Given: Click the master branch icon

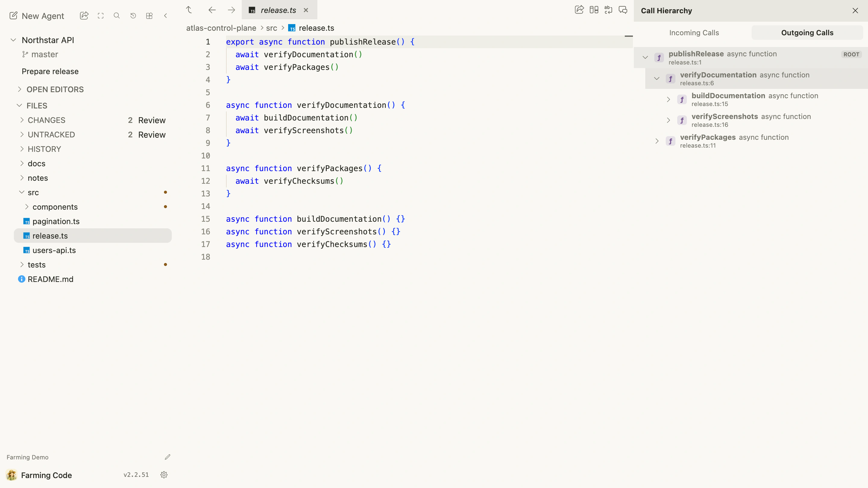Looking at the screenshot, I should [25, 54].
